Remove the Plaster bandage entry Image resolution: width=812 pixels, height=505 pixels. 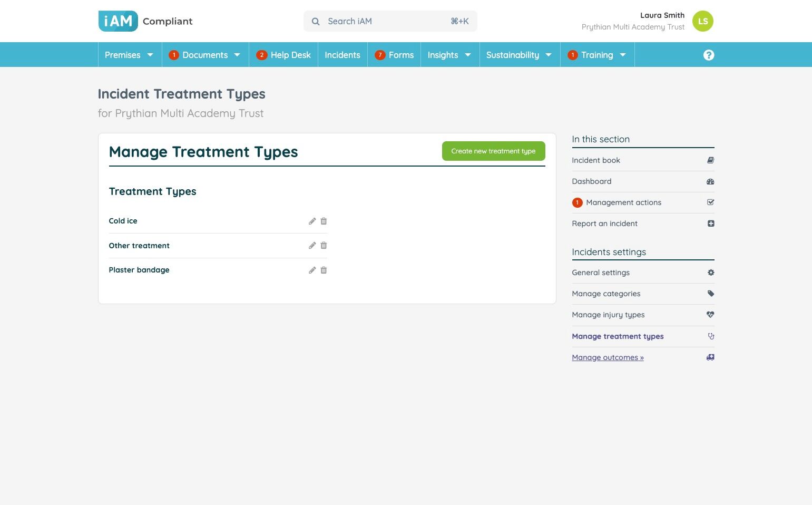(x=324, y=270)
